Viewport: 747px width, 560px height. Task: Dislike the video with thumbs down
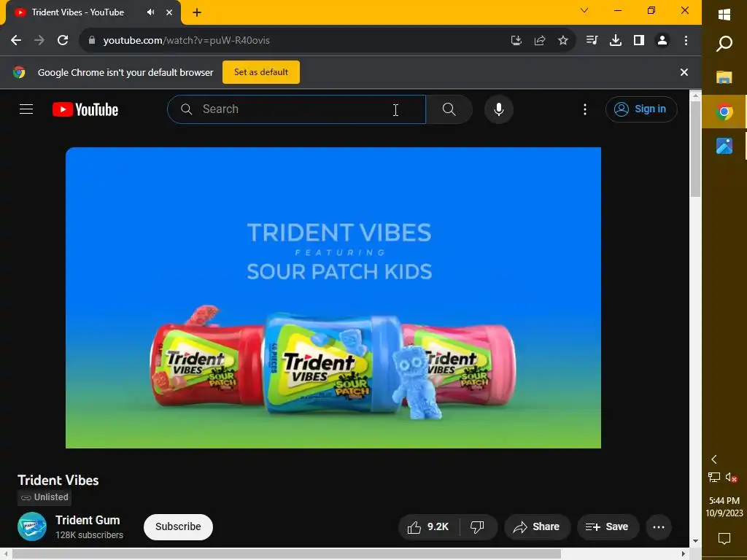(477, 526)
